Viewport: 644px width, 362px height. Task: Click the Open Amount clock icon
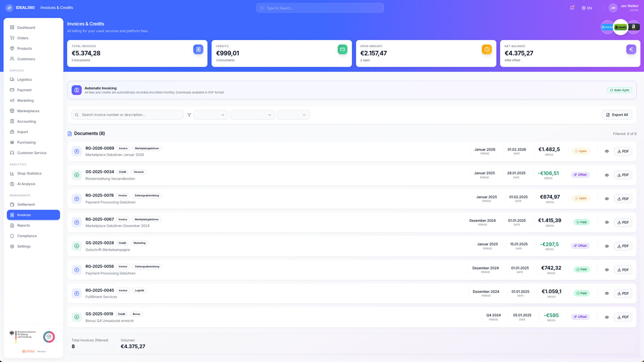pos(487,49)
